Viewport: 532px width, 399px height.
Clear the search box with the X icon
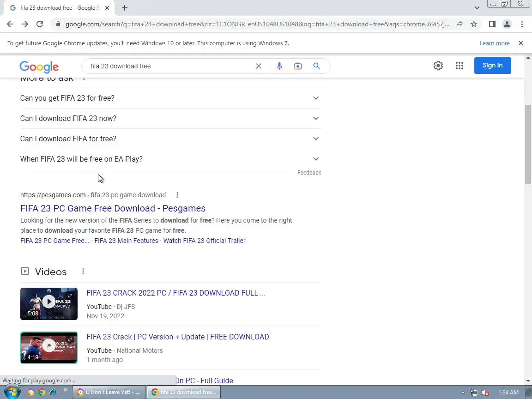(259, 66)
